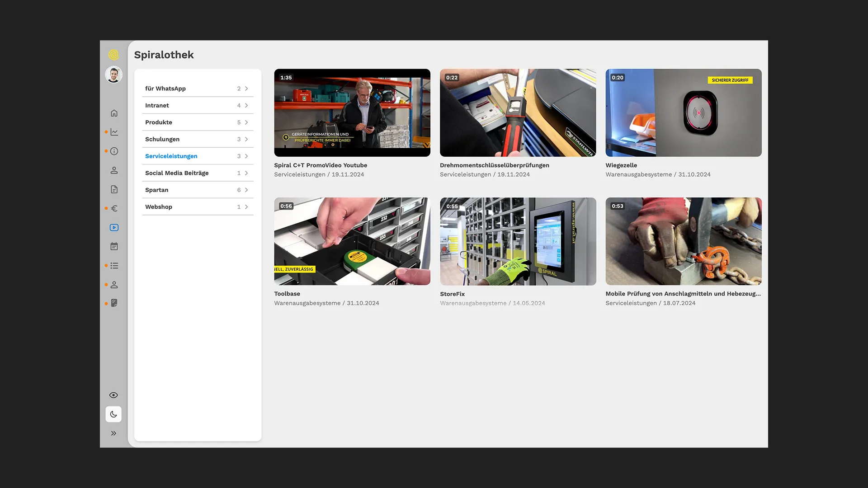Expand chevron in Serviceleistungen row
868x488 pixels.
246,156
